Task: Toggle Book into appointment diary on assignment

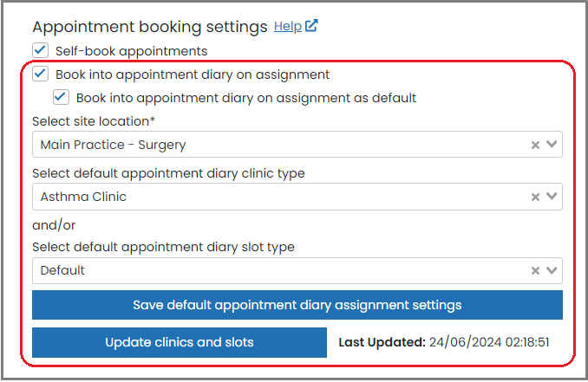Action: 40,74
